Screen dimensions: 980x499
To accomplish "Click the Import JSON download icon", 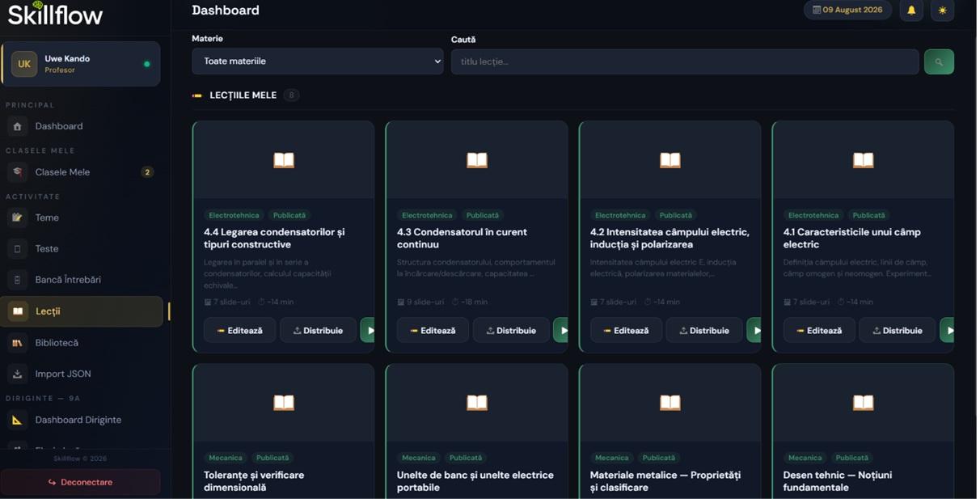I will click(x=18, y=374).
